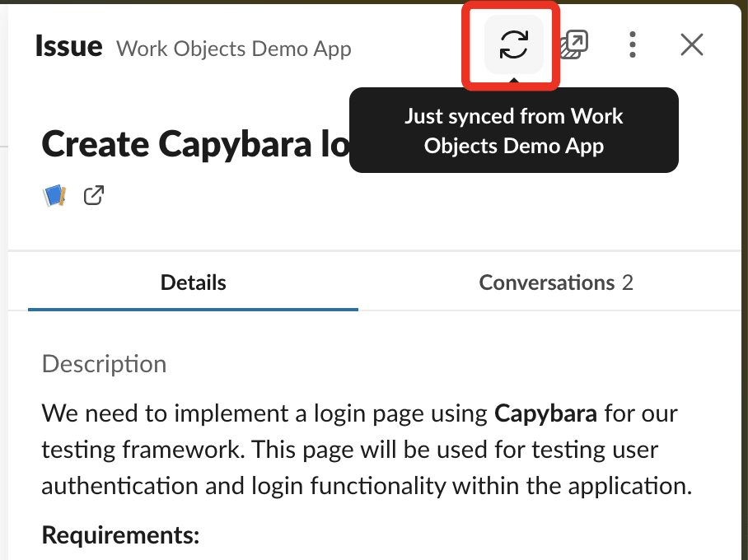Select the Details tab
The width and height of the screenshot is (748, 560).
[193, 282]
